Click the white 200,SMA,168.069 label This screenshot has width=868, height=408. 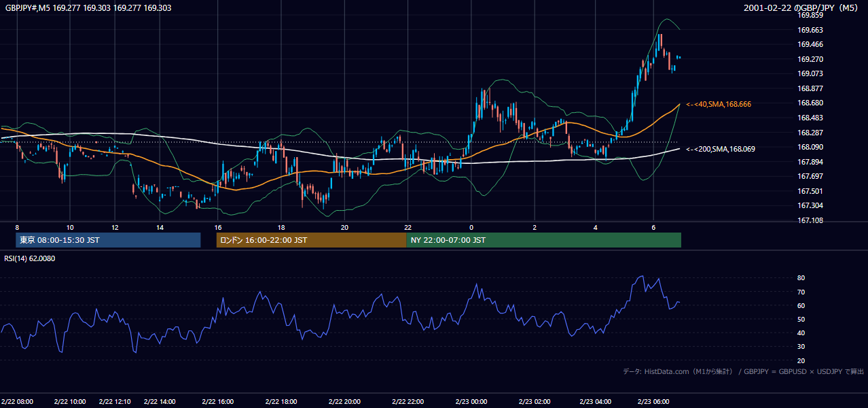tap(720, 148)
